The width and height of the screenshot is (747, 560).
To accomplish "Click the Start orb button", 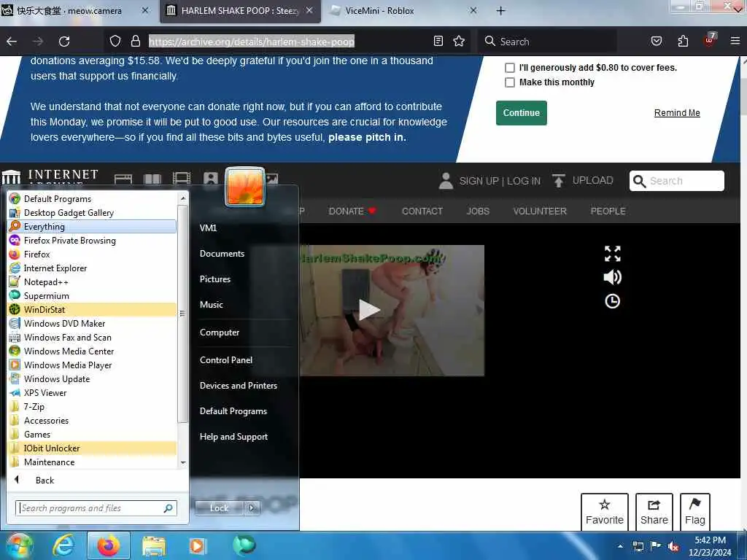I will click(x=18, y=546).
